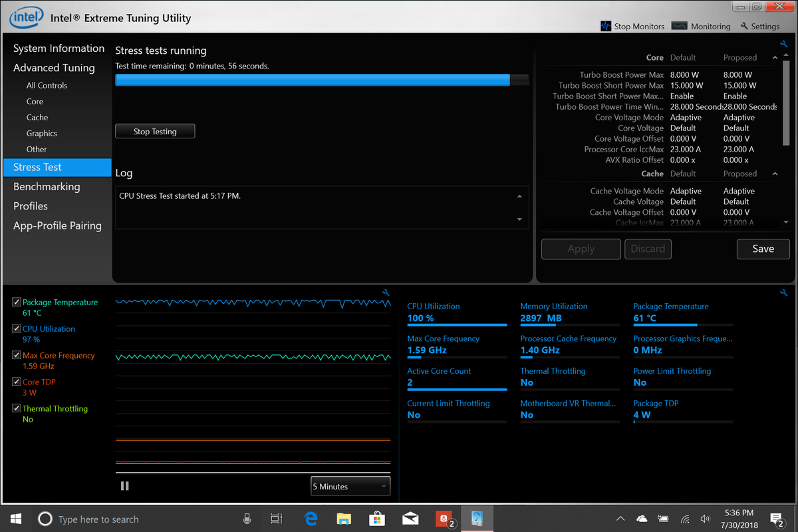This screenshot has width=798, height=532.
Task: Click the stress test progress bar
Action: (322, 80)
